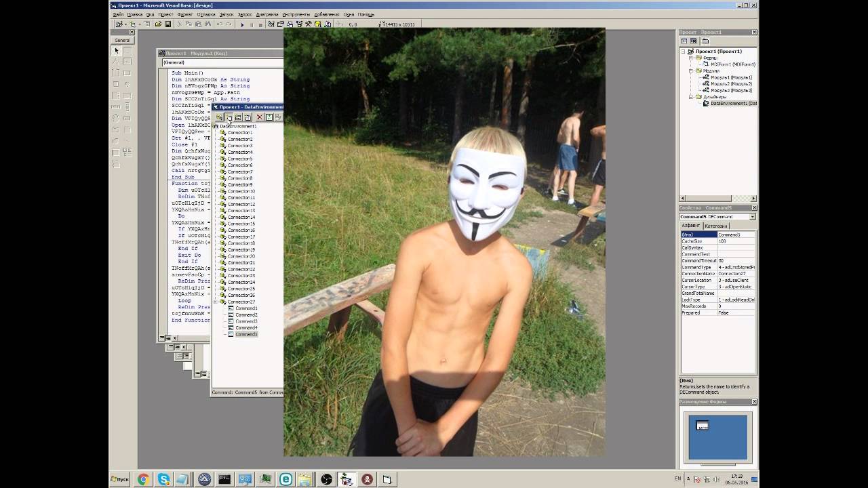Click the CacheSize property value field
The height and width of the screenshot is (488, 868).
[x=736, y=241]
